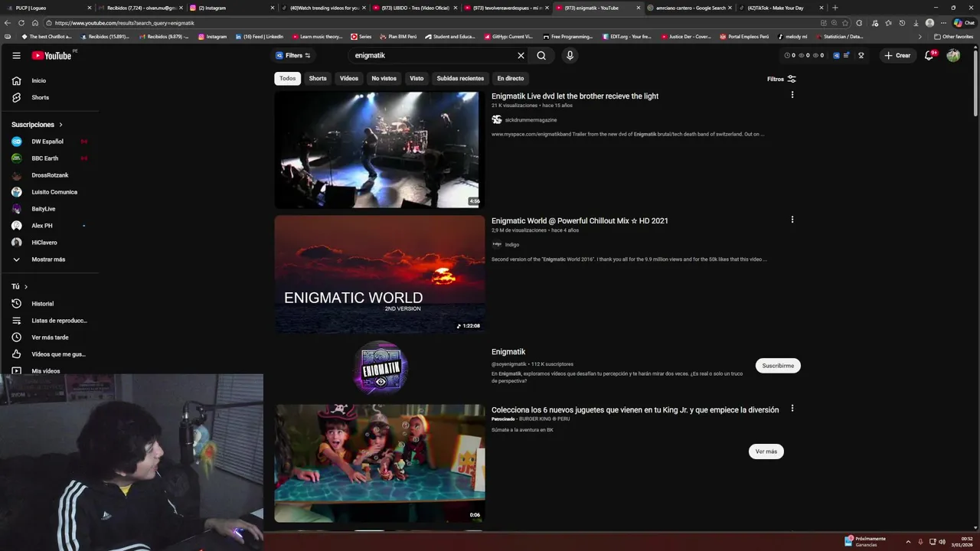Select the Vídeos filter chip
Screen dimensions: 980x551
[349, 78]
